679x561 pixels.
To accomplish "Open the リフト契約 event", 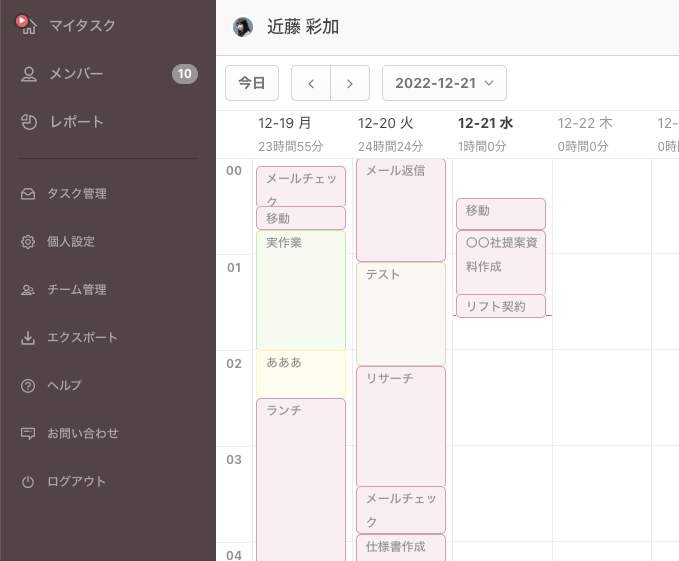I will point(501,306).
